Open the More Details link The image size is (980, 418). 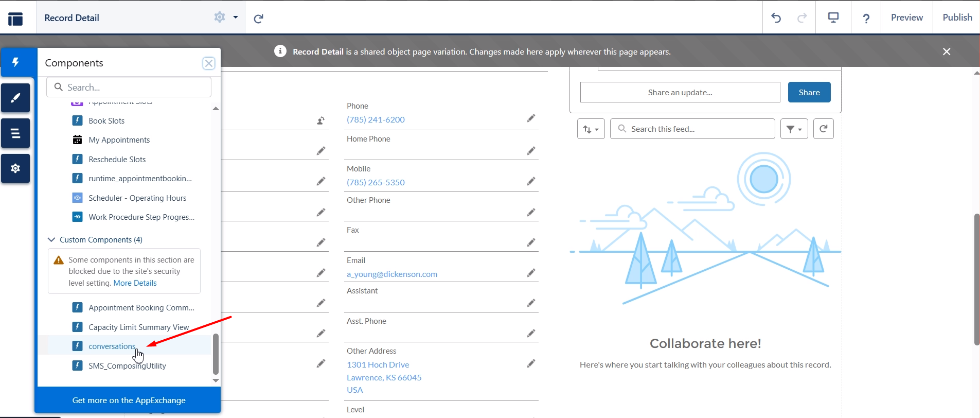[x=135, y=283]
